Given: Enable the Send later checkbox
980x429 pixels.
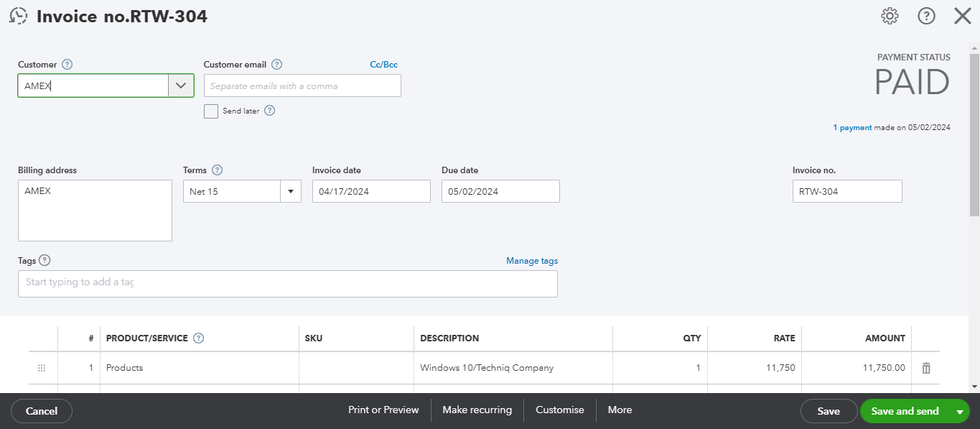Looking at the screenshot, I should click(x=211, y=111).
